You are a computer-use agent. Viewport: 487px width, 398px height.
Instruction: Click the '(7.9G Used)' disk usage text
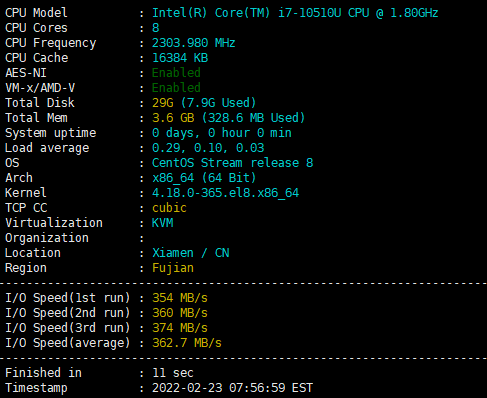click(x=218, y=103)
